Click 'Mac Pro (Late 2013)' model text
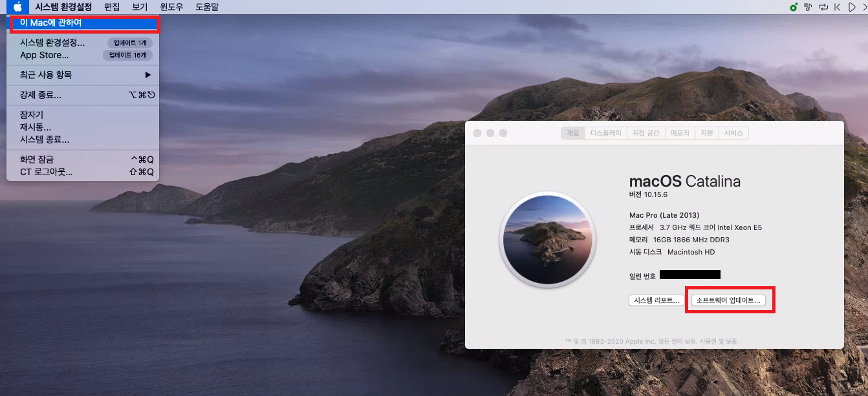Screen dimensions: 868x396 click(x=664, y=215)
